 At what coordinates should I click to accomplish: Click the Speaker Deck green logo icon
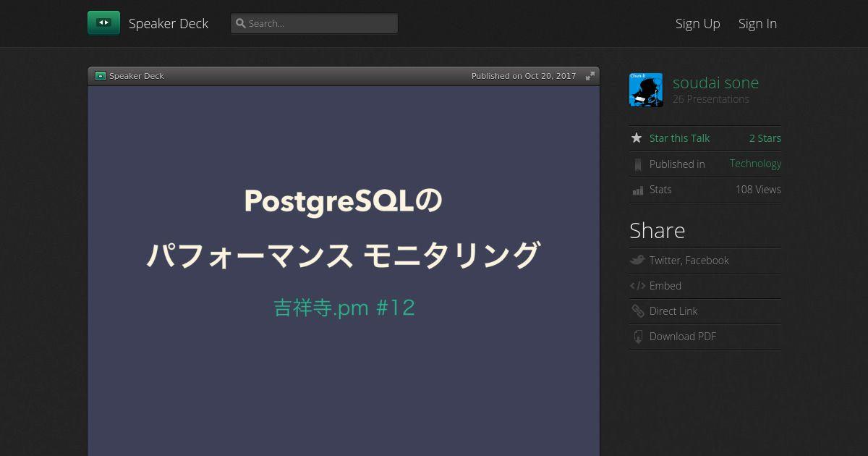[103, 23]
